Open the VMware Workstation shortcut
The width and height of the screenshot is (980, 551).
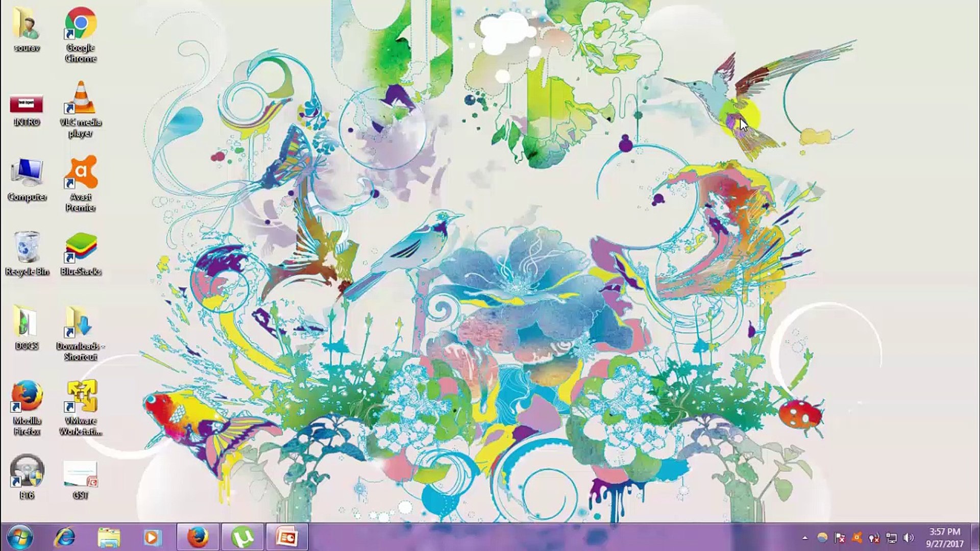80,408
